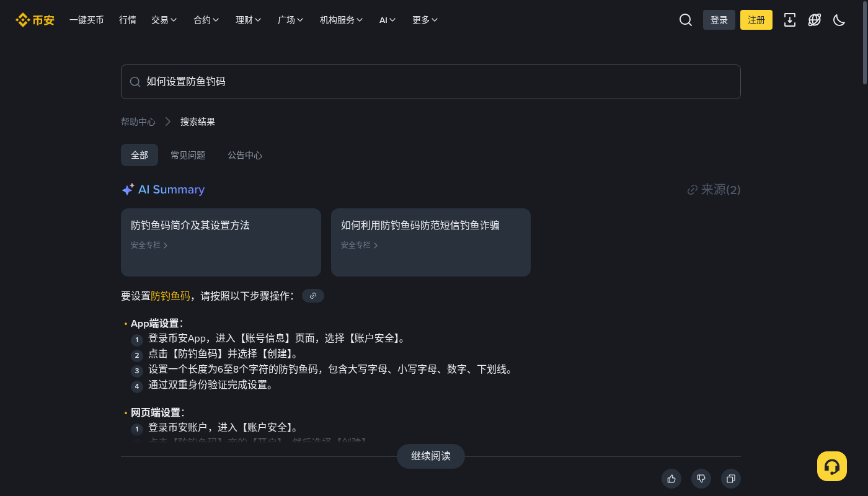
Task: Click the Binance 币安 logo
Action: (35, 20)
